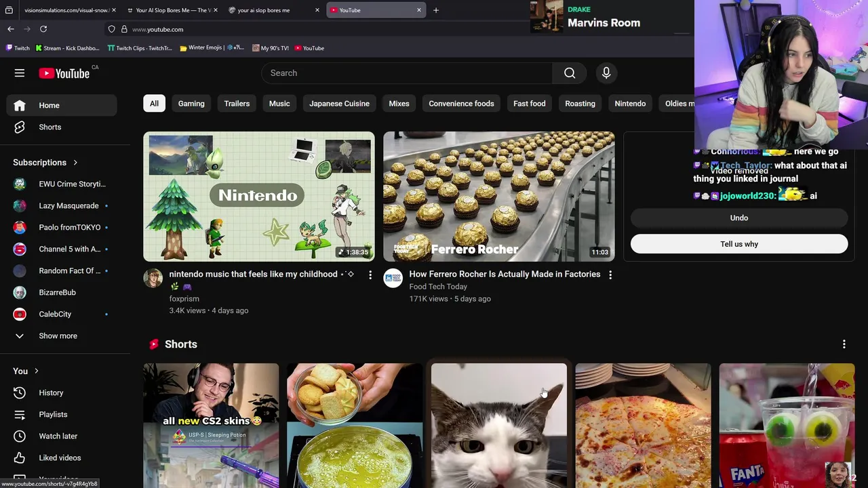Reload the page in the browser

tap(43, 29)
